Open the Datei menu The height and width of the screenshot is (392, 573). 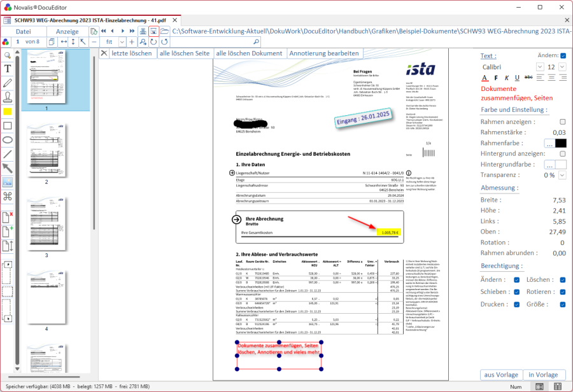point(23,31)
